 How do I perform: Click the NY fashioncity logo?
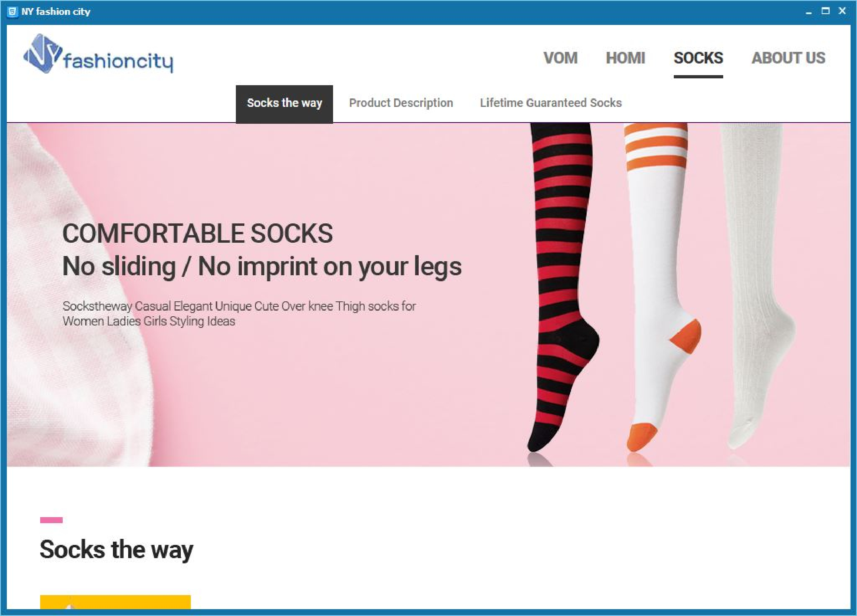[x=98, y=54]
